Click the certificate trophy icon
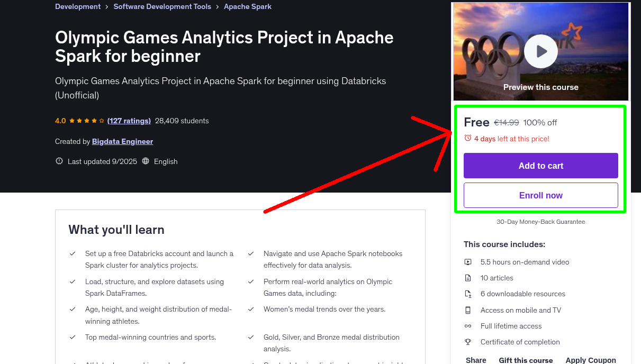Image resolution: width=641 pixels, height=364 pixels. (468, 342)
